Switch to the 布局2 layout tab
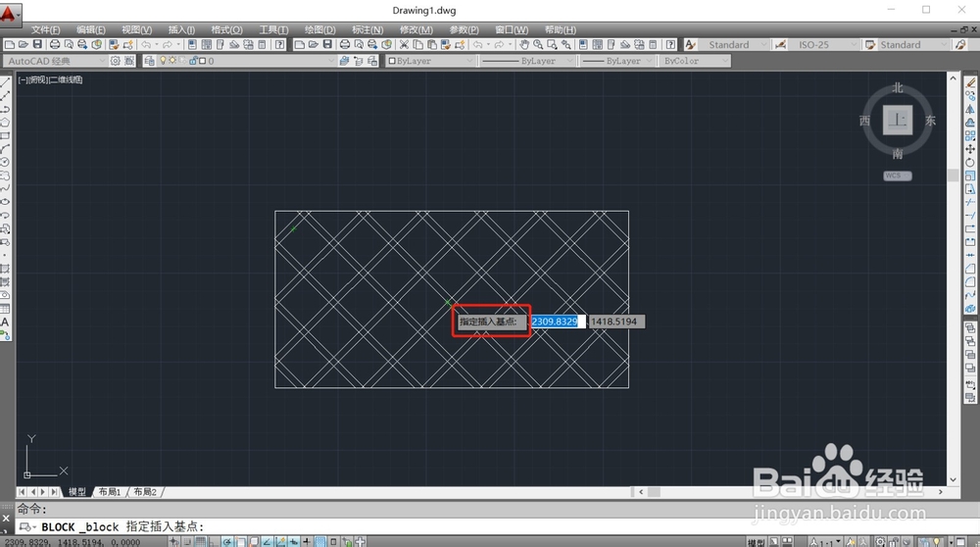Viewport: 980px width, 547px height. [x=145, y=492]
